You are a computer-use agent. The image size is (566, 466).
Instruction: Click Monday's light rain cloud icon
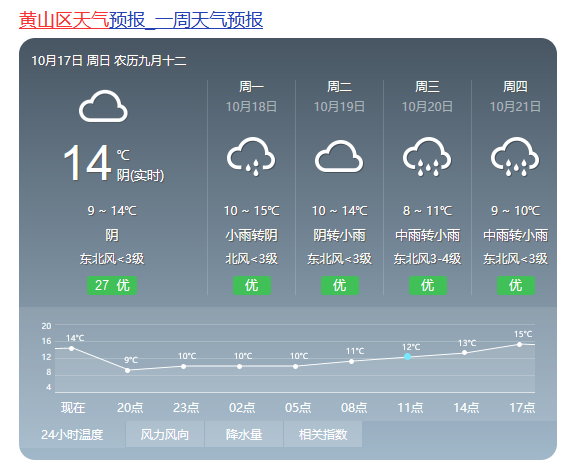tap(251, 156)
